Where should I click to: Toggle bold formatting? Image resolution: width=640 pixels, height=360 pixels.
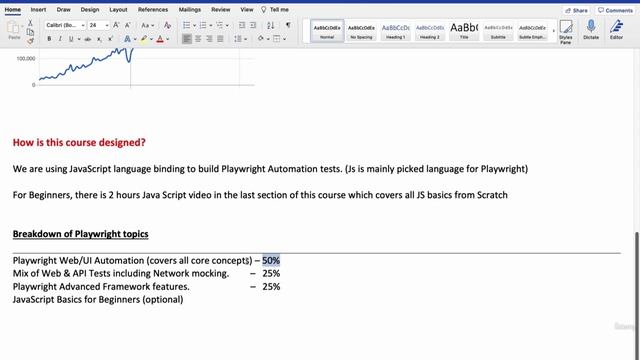[49, 39]
